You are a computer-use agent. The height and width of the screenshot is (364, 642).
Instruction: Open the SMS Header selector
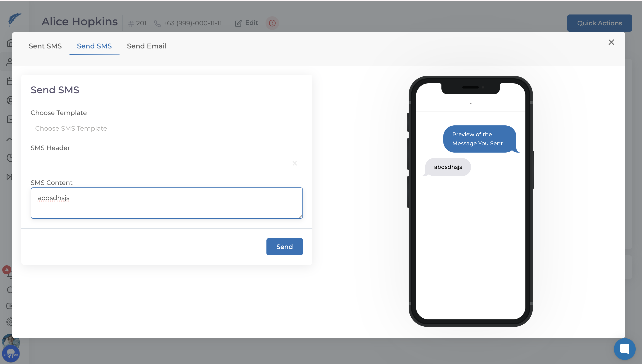pyautogui.click(x=160, y=163)
